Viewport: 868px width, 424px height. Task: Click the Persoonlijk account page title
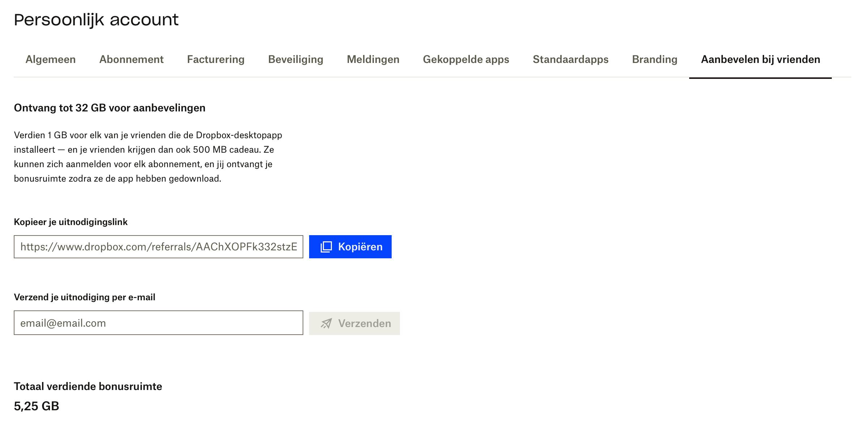pyautogui.click(x=96, y=20)
